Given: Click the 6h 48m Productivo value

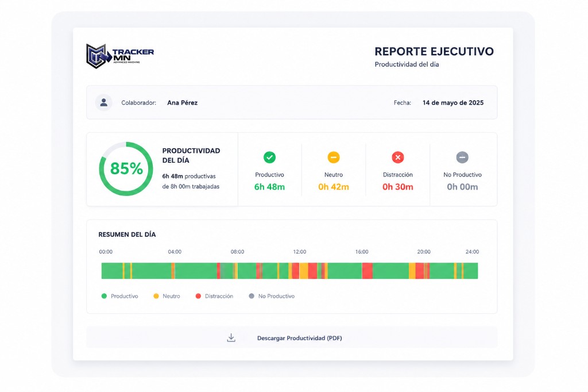Looking at the screenshot, I should click(270, 187).
